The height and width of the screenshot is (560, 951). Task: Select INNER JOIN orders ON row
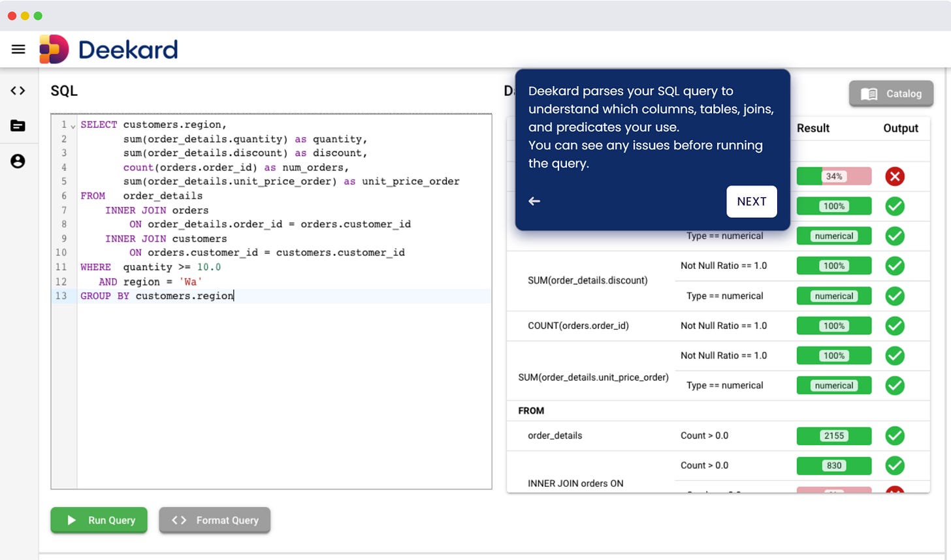tap(575, 484)
